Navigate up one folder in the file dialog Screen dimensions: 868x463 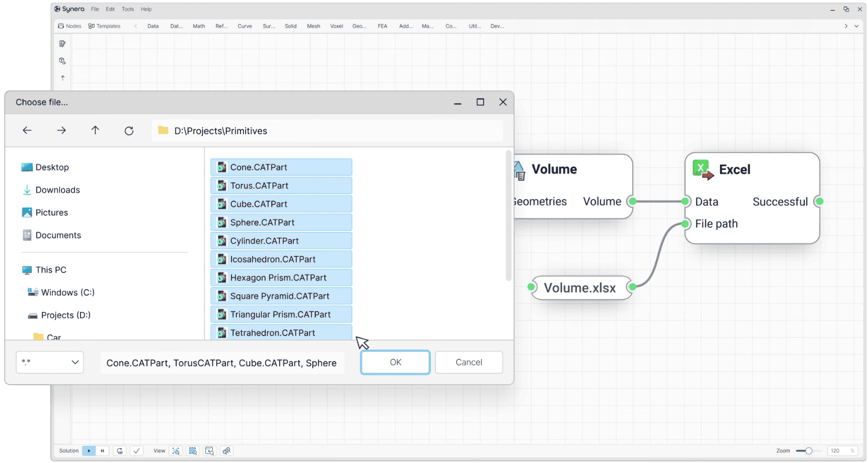(95, 131)
